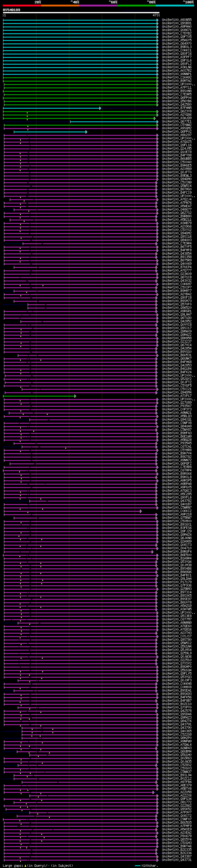Select the UniRef100_O22862 label
The width and height of the screenshot is (197, 868).
pyautogui.click(x=177, y=805)
